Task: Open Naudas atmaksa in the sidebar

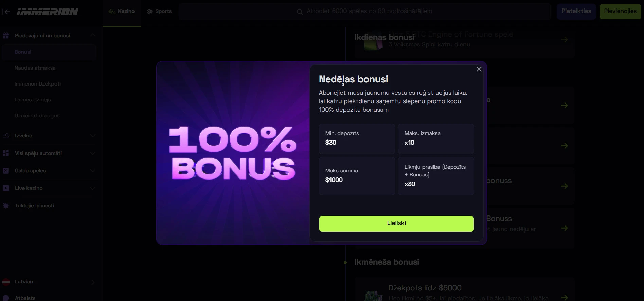Action: click(x=35, y=68)
